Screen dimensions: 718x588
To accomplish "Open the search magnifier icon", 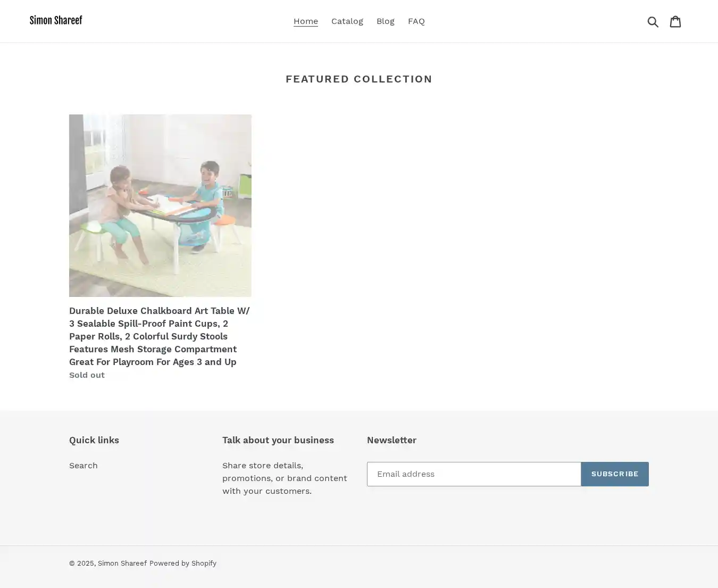I will pyautogui.click(x=653, y=21).
